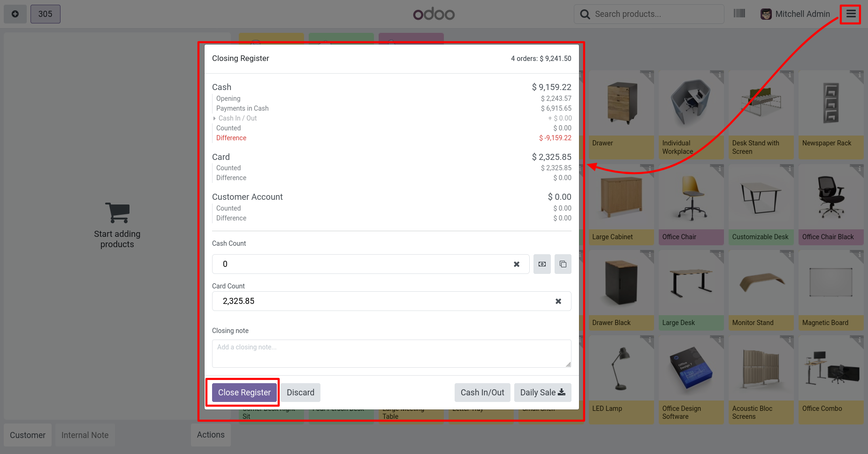This screenshot has height=454, width=868.
Task: Open info icon on Drawer Black card
Action: 649,254
